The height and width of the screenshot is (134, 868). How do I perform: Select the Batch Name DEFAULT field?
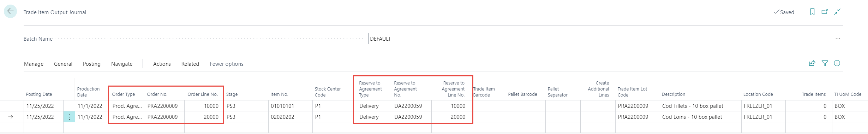(x=605, y=39)
